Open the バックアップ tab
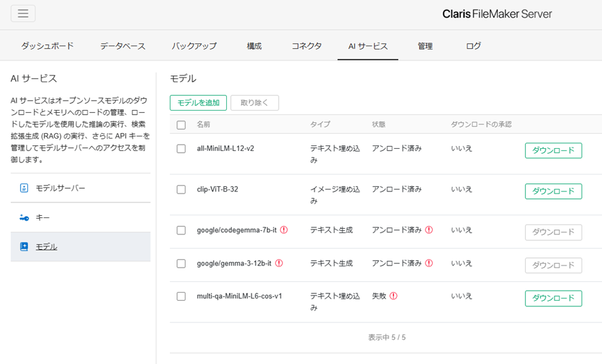 194,46
